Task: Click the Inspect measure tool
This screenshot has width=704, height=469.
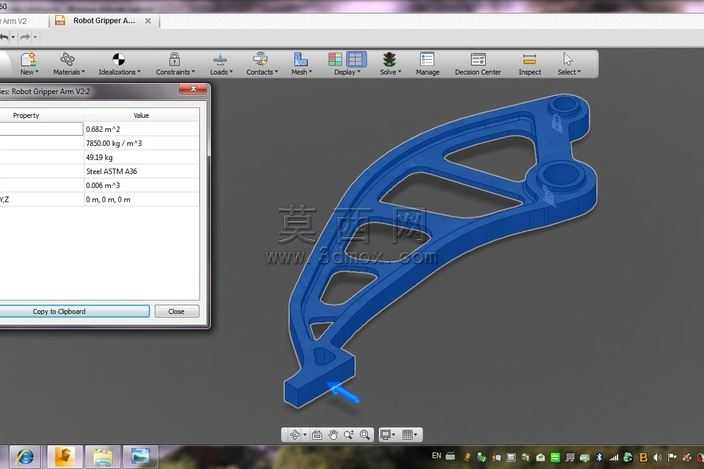Action: click(529, 63)
